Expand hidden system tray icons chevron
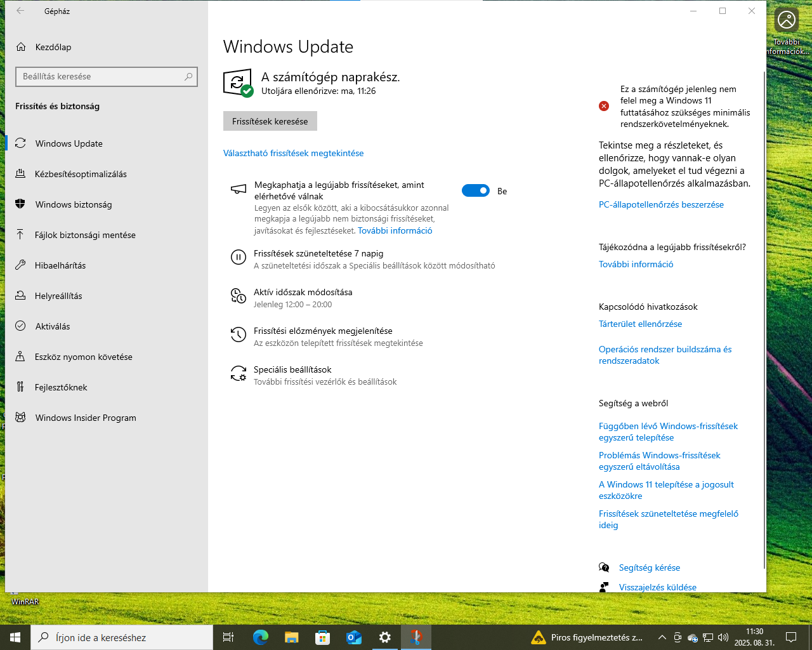This screenshot has width=812, height=650. tap(662, 637)
